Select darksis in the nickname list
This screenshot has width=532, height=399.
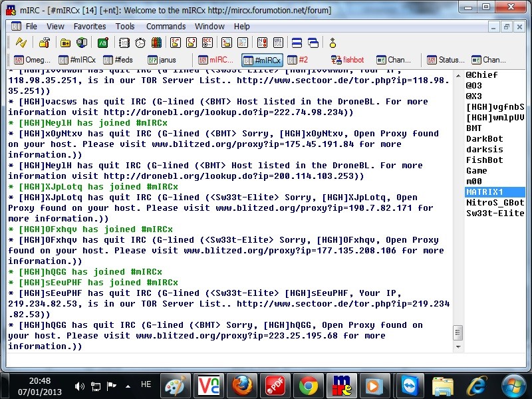click(485, 149)
